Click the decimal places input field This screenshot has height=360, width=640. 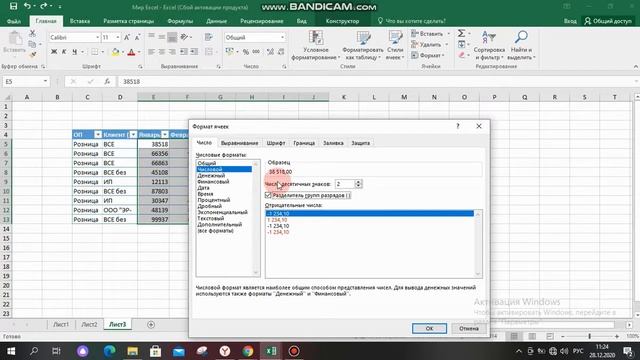tap(344, 184)
